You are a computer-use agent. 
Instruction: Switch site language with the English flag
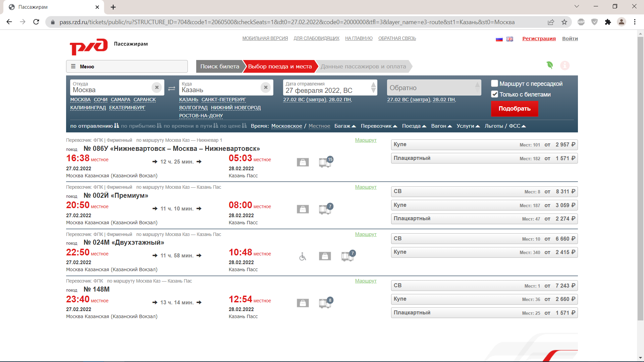coord(509,39)
